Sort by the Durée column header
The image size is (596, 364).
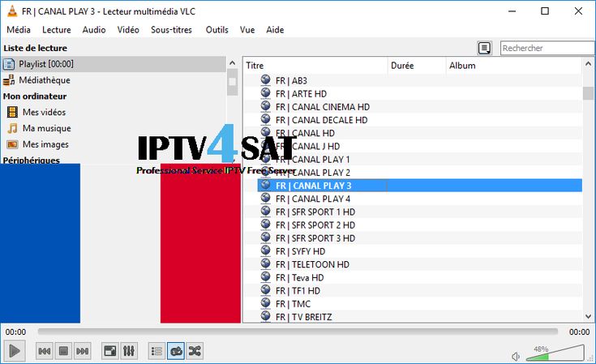tap(417, 66)
